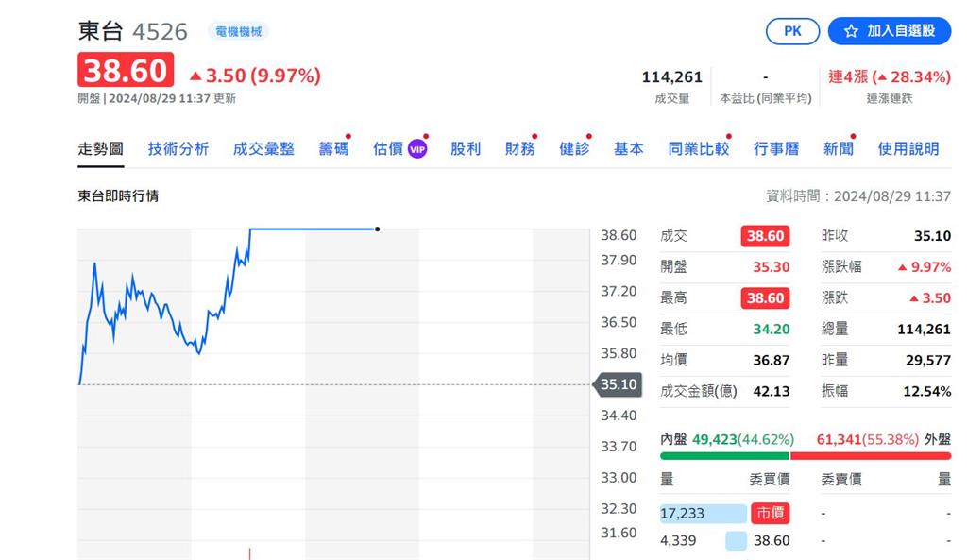Show the 新聞 news tab
967x560 pixels.
click(838, 148)
